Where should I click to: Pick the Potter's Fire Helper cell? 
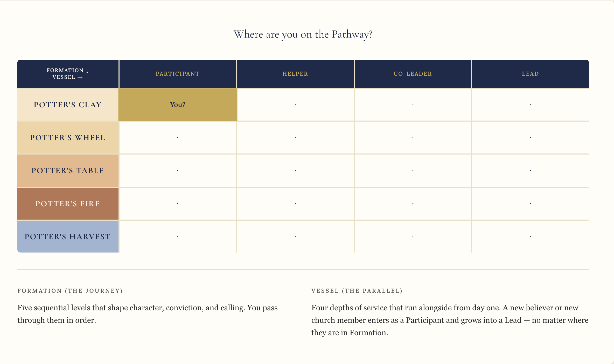pos(295,204)
